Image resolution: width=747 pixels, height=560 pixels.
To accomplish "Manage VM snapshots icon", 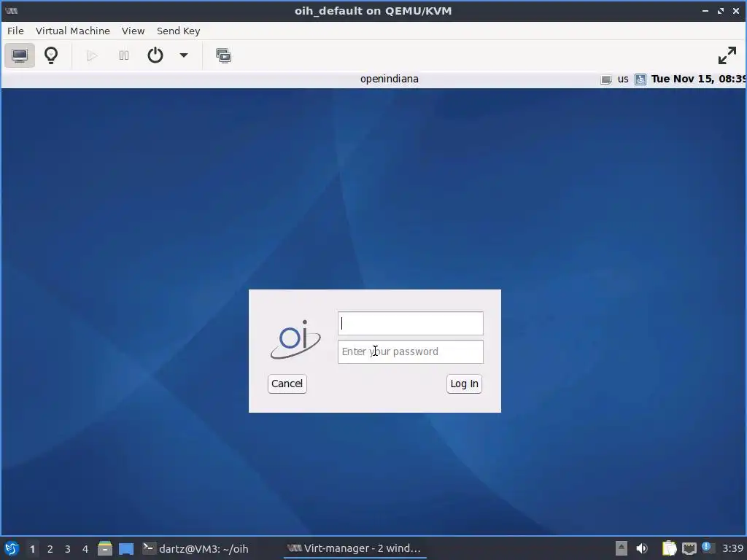I will pyautogui.click(x=223, y=55).
